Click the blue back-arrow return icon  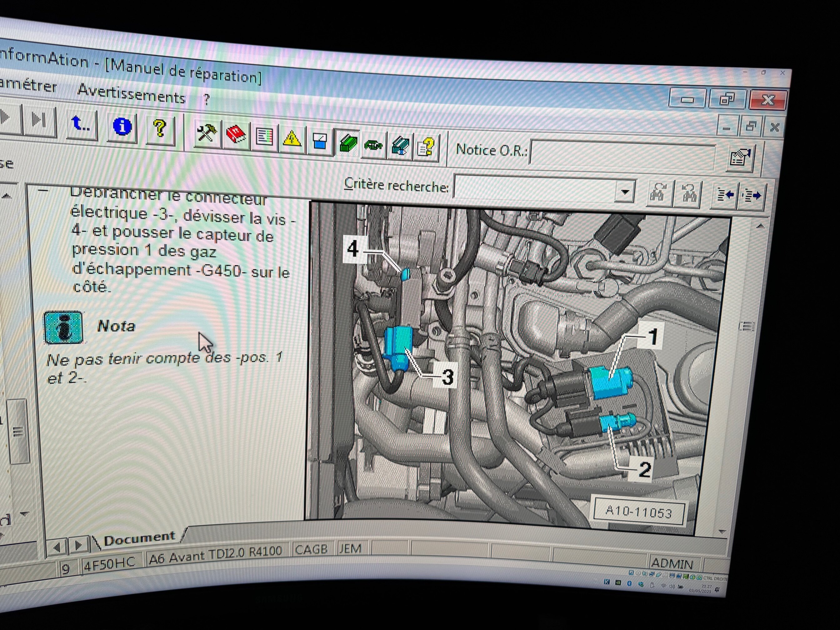point(81,124)
